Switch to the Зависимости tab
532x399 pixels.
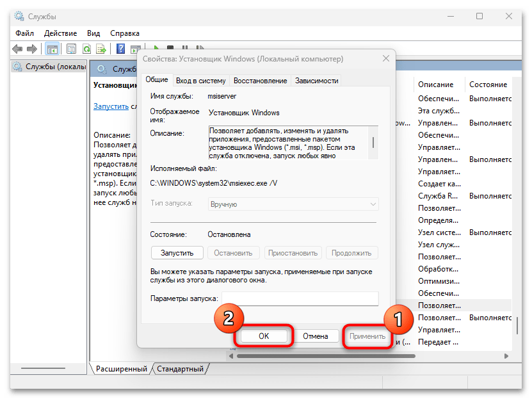[316, 81]
